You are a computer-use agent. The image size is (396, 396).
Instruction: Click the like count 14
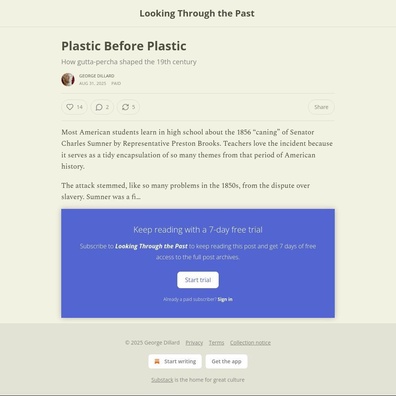(80, 107)
